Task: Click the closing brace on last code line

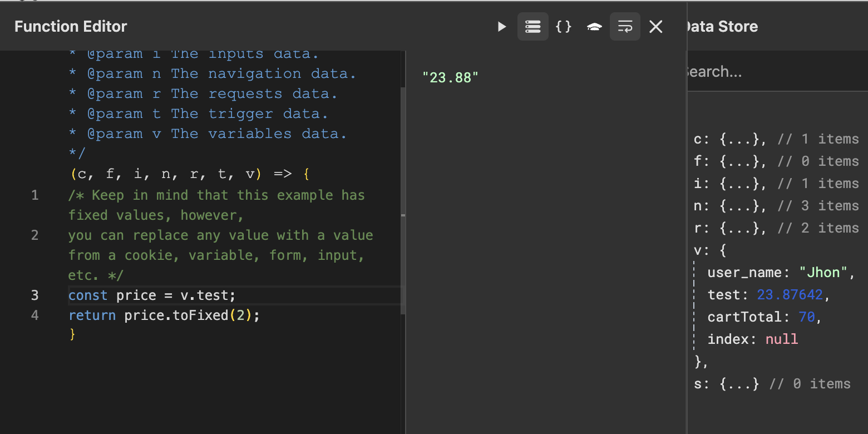Action: [72, 334]
